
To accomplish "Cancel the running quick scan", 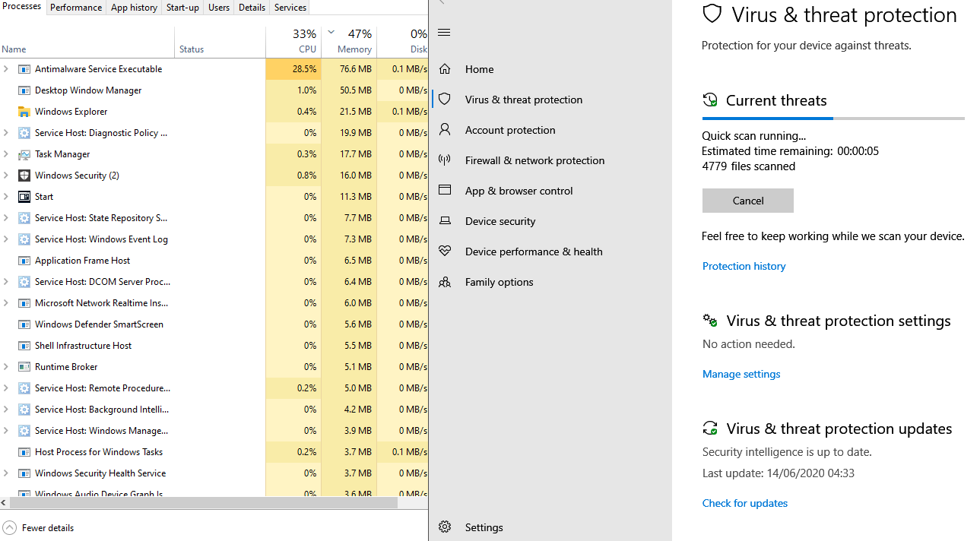I will click(x=747, y=201).
